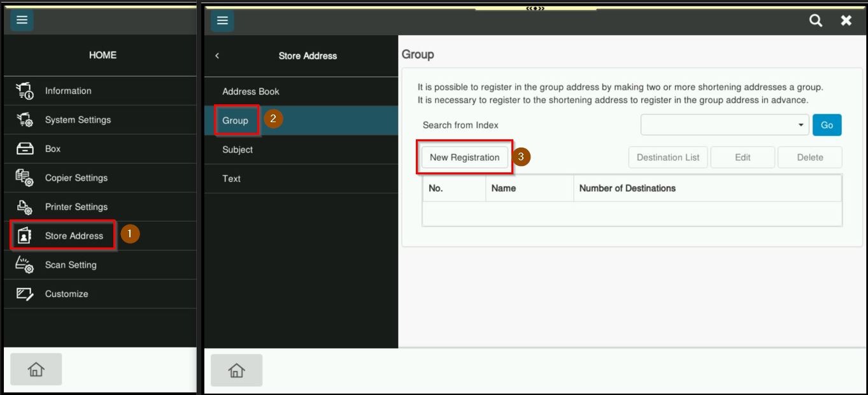Open hamburger menu in Store Address panel
The width and height of the screenshot is (868, 395).
[x=222, y=20]
